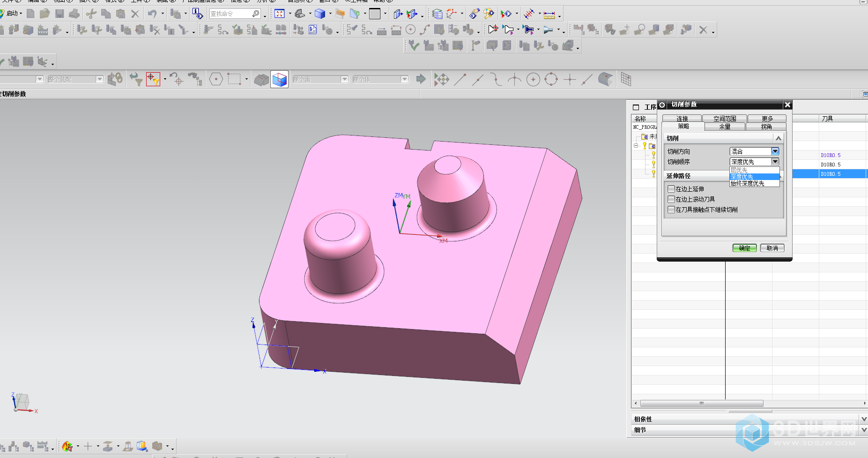
Task: Click the 刀具 column header
Action: [842, 119]
